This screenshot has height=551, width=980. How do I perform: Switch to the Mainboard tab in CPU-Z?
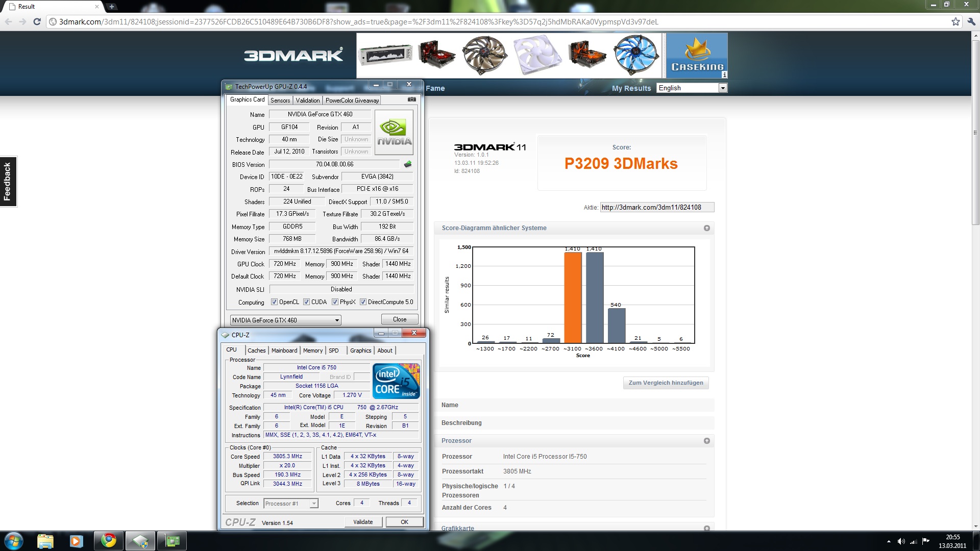[x=284, y=350]
